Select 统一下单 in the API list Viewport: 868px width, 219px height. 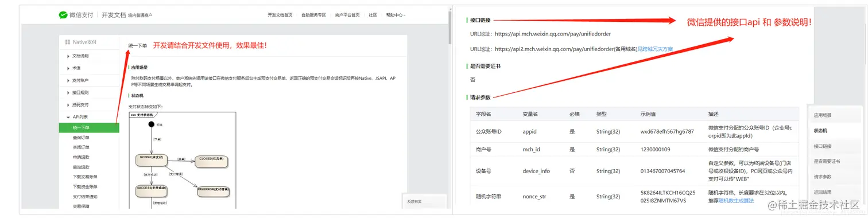[89, 127]
